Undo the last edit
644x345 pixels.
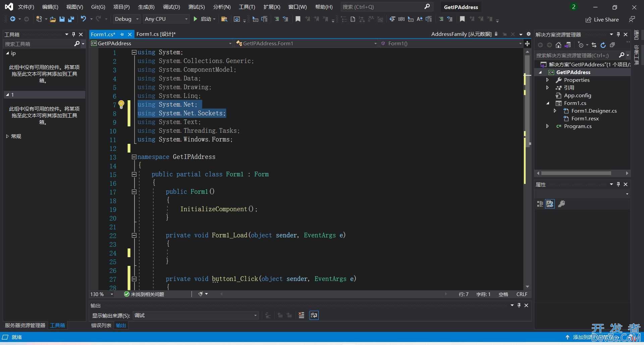(x=84, y=19)
